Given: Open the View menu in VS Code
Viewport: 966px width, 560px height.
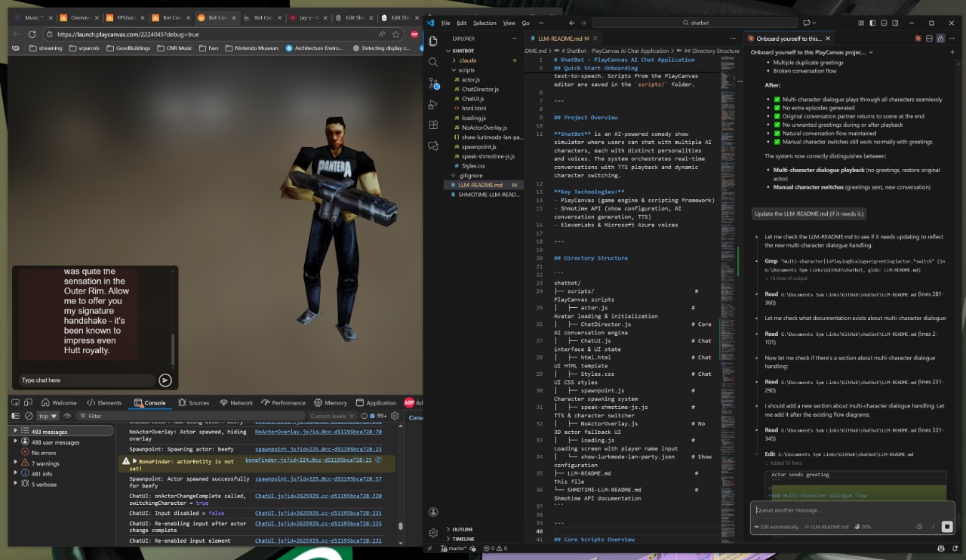Looking at the screenshot, I should pos(509,23).
